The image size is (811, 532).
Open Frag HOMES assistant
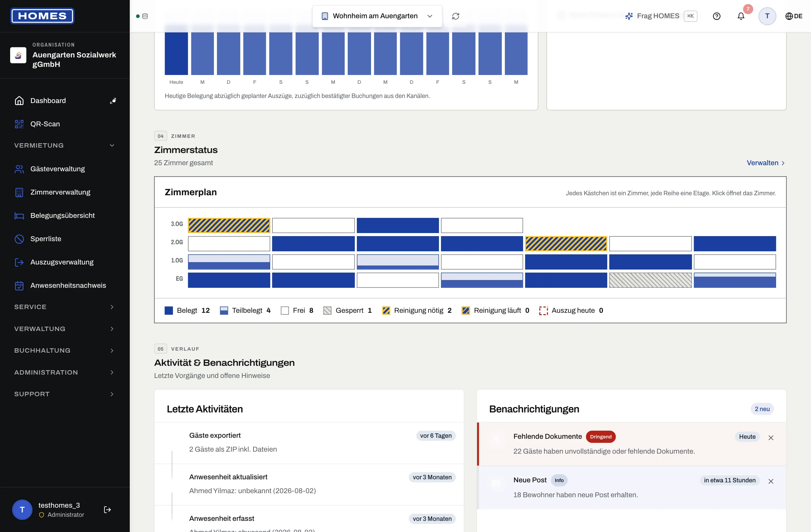pyautogui.click(x=661, y=16)
